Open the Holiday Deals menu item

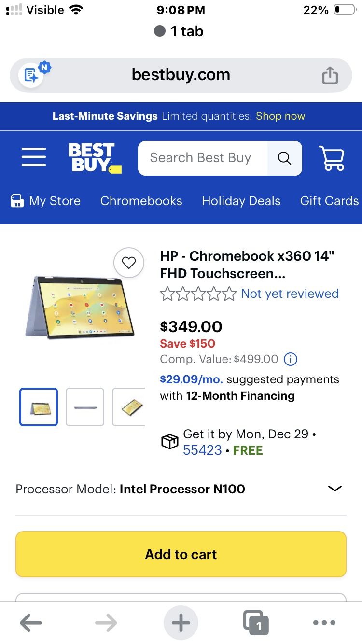coord(241,201)
